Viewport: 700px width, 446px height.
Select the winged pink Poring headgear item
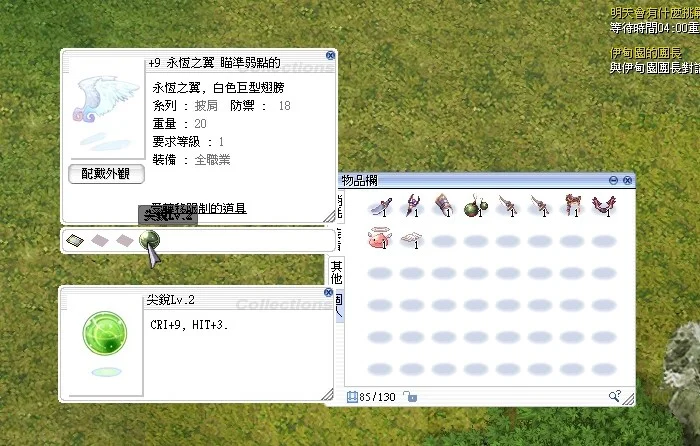coord(379,238)
